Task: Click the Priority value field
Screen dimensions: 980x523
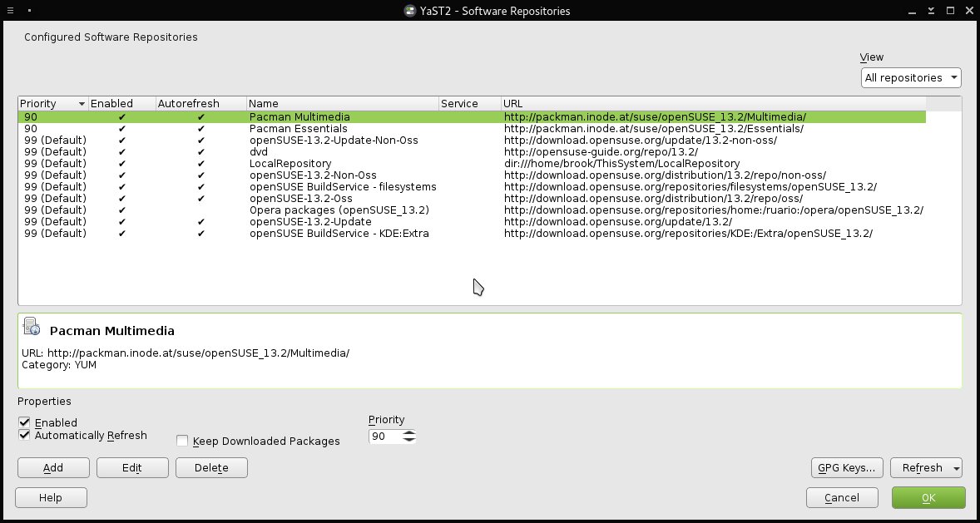Action: (x=385, y=437)
